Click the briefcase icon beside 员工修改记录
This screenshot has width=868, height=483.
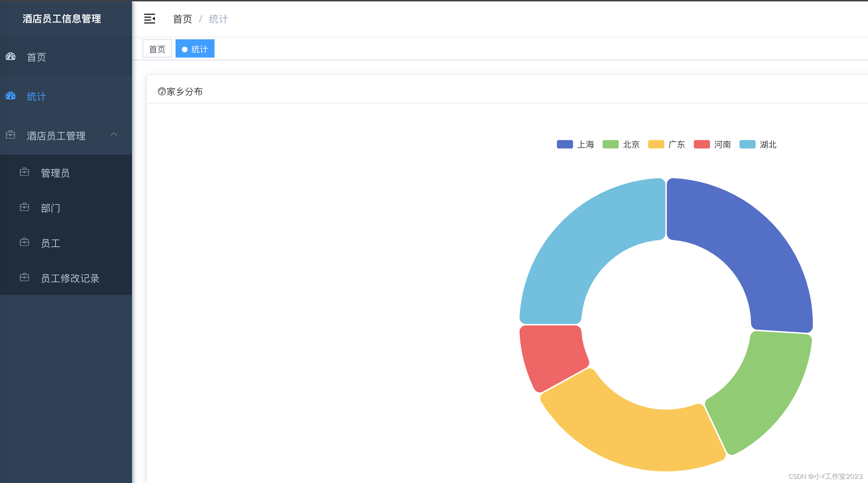[25, 277]
